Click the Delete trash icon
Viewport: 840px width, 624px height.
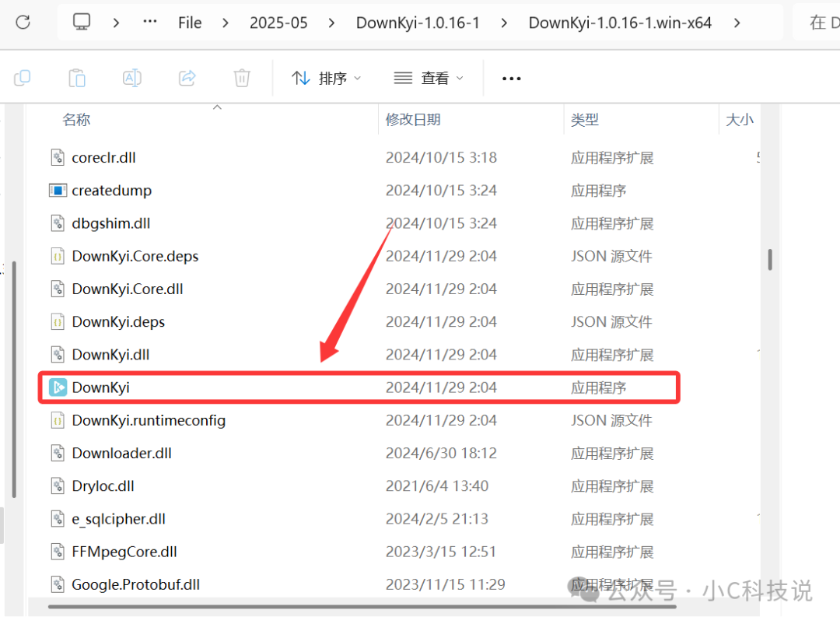pos(242,79)
